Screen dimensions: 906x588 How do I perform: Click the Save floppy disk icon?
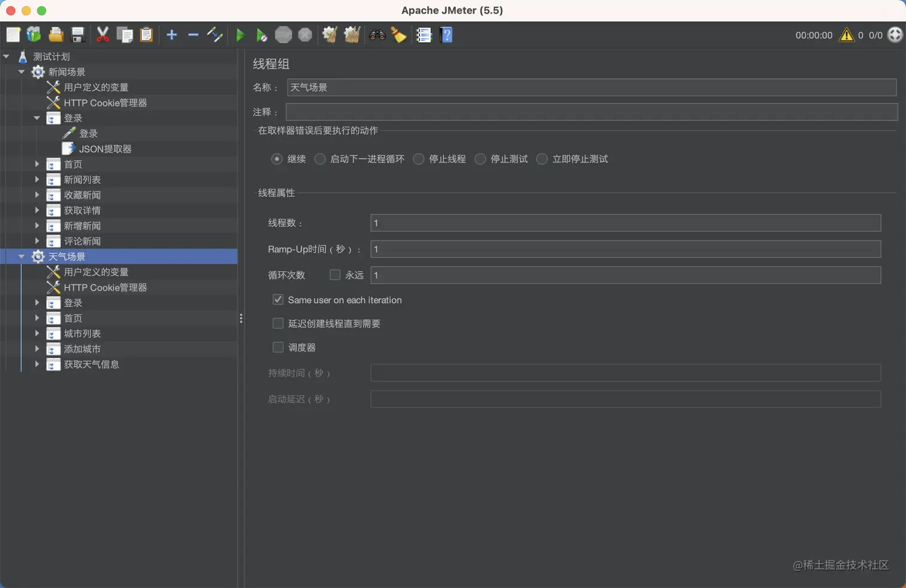(78, 35)
